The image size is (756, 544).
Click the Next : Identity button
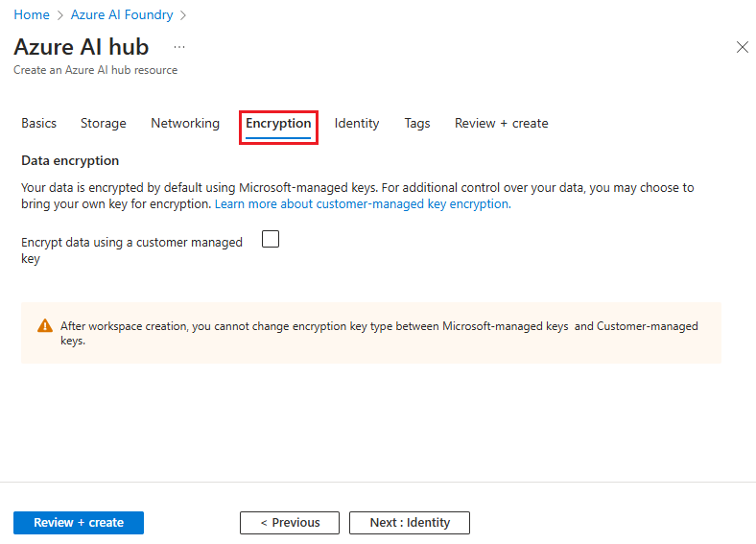click(410, 523)
